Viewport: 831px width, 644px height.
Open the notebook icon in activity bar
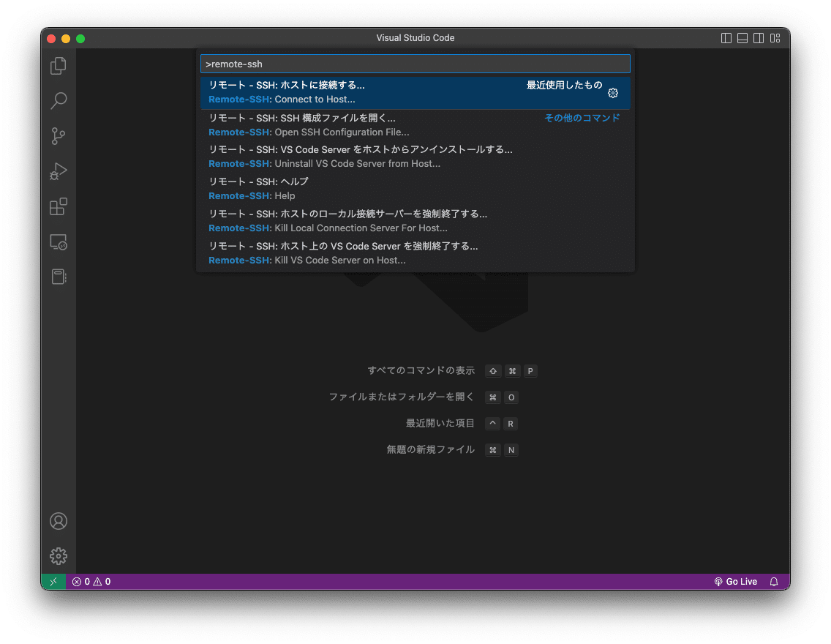[59, 277]
